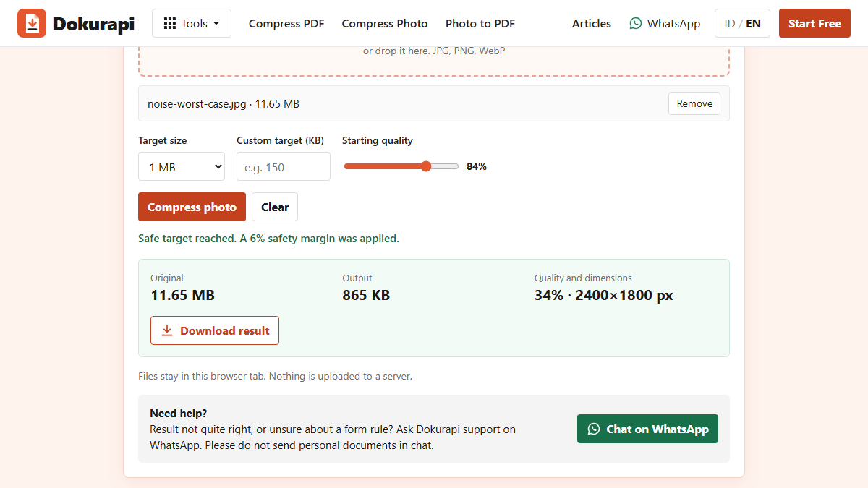Click the photo drop zone area
The image size is (868, 488).
click(x=434, y=61)
